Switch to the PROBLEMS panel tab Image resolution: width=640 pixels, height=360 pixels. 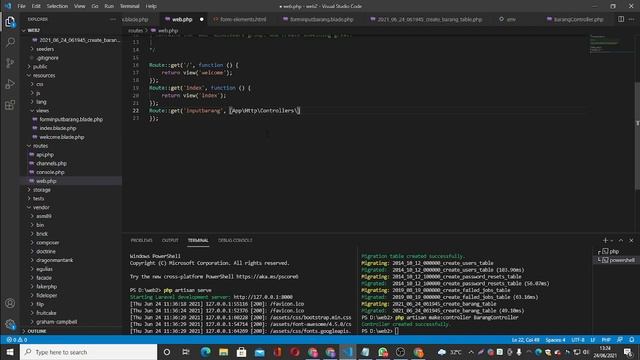click(x=141, y=240)
